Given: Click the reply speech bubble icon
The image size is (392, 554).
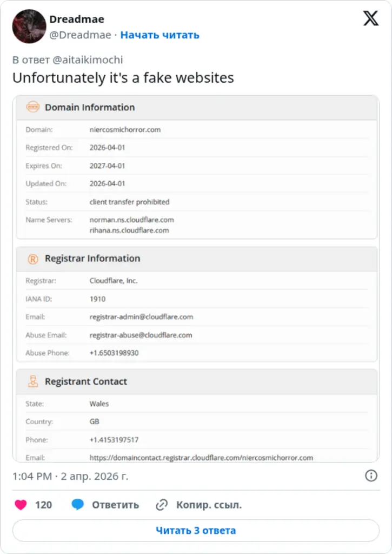Looking at the screenshot, I should [x=78, y=505].
